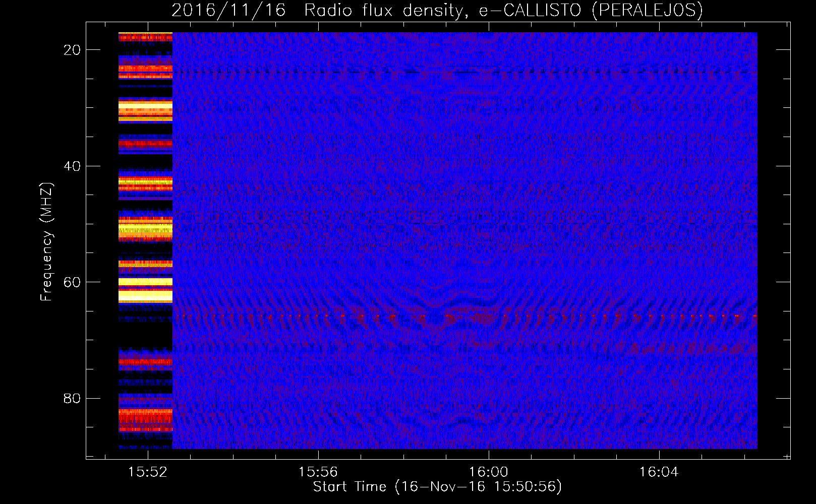Click the "Start Time (16-Nov-16 15:50:56)" axis label
Image resolution: width=816 pixels, height=504 pixels.
pos(437,487)
